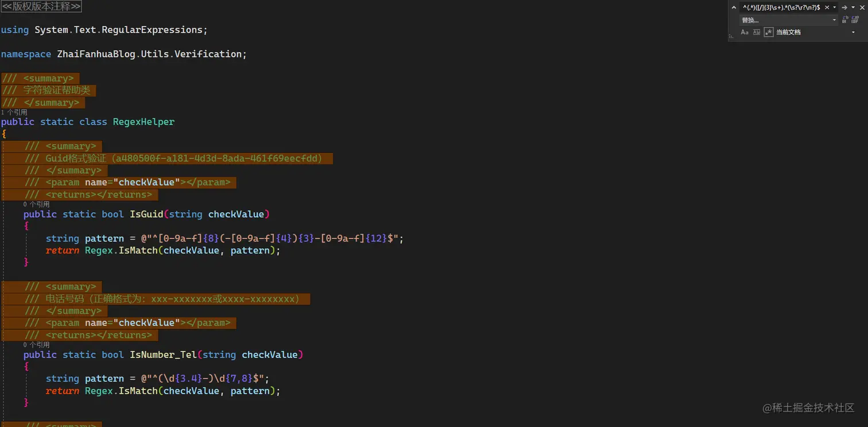The image size is (868, 427).
Task: Expand the collapsed 版权版本注释 region
Action: (x=41, y=6)
